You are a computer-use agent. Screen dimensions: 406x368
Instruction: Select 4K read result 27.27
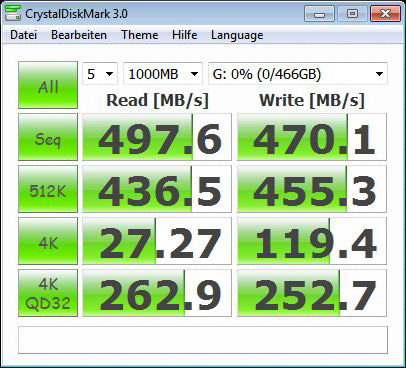click(157, 241)
